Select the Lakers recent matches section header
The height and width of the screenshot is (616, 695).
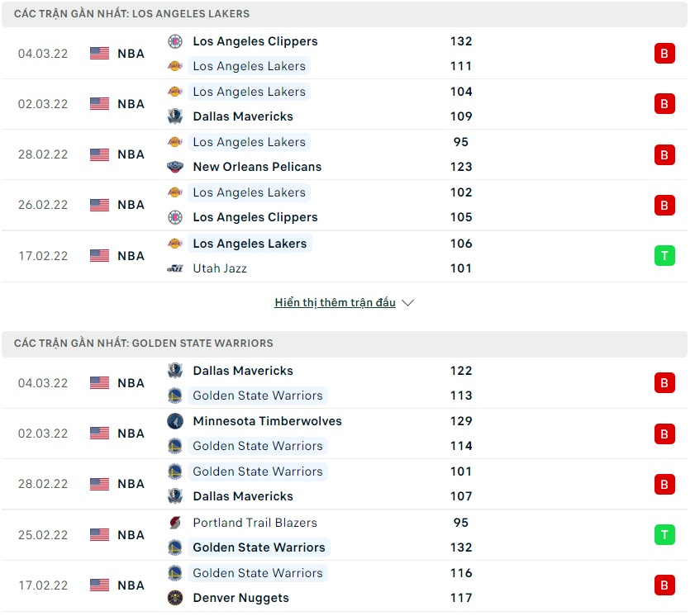tap(132, 14)
